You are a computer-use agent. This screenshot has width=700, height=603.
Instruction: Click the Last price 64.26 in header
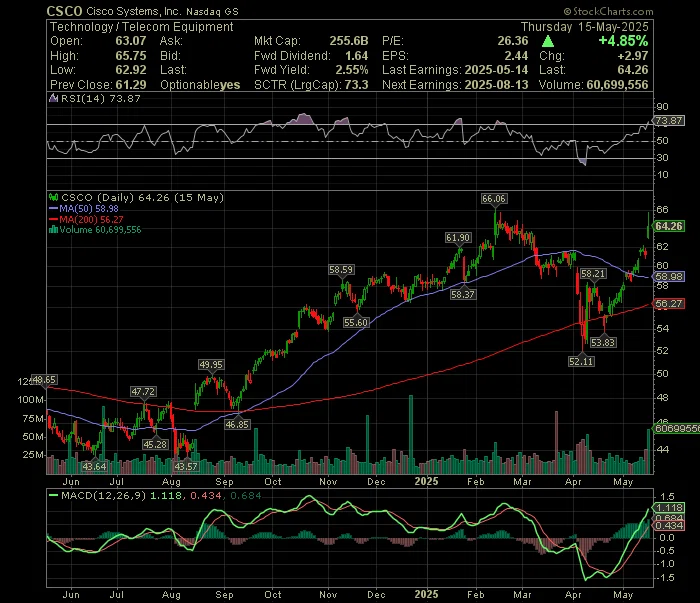633,70
